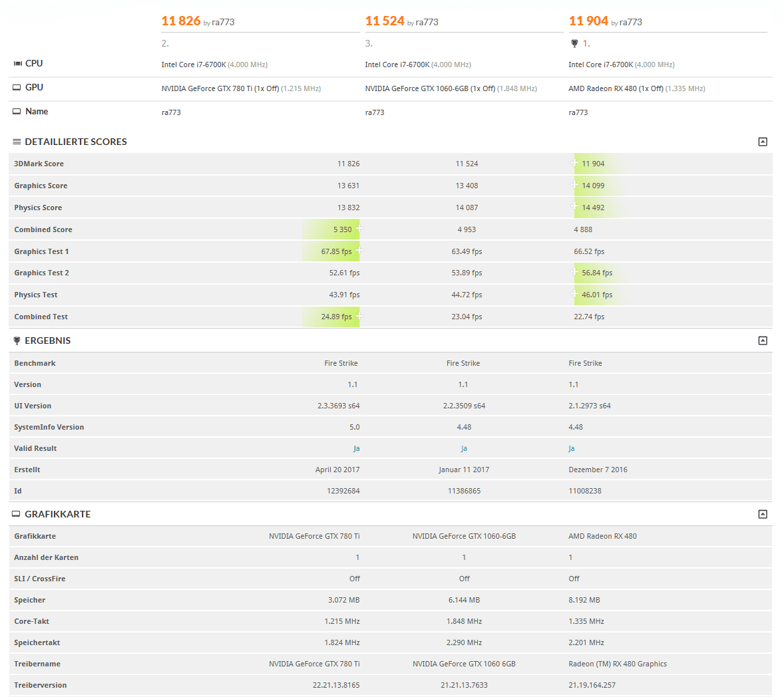Click Speichertakt value 2.201 MHz
784x697 pixels.
click(586, 643)
